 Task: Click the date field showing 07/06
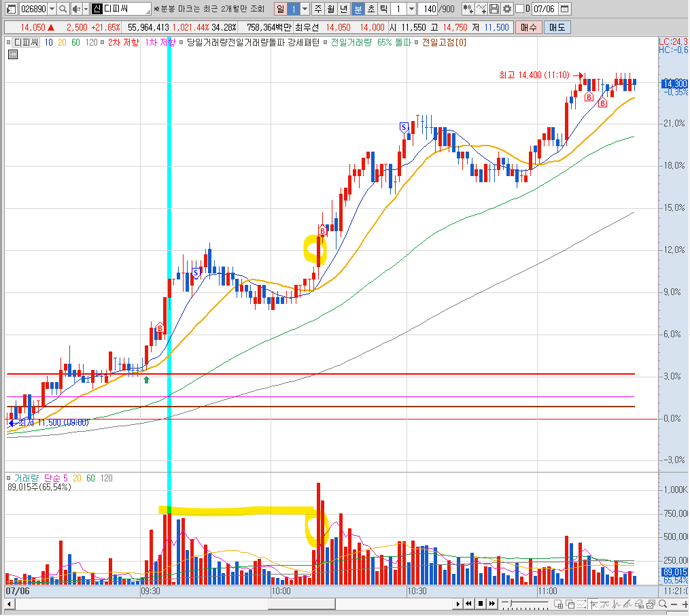tap(545, 8)
